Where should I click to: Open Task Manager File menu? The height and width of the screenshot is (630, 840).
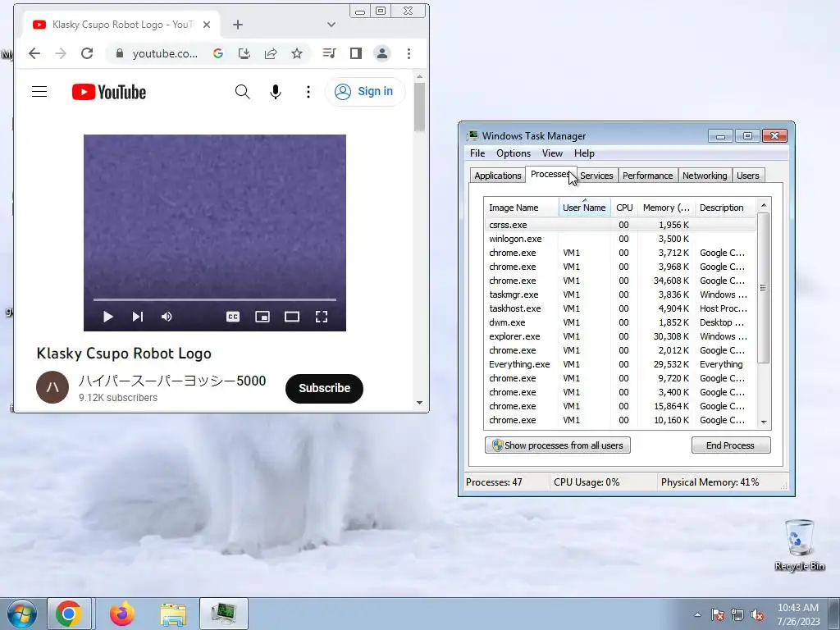[477, 153]
